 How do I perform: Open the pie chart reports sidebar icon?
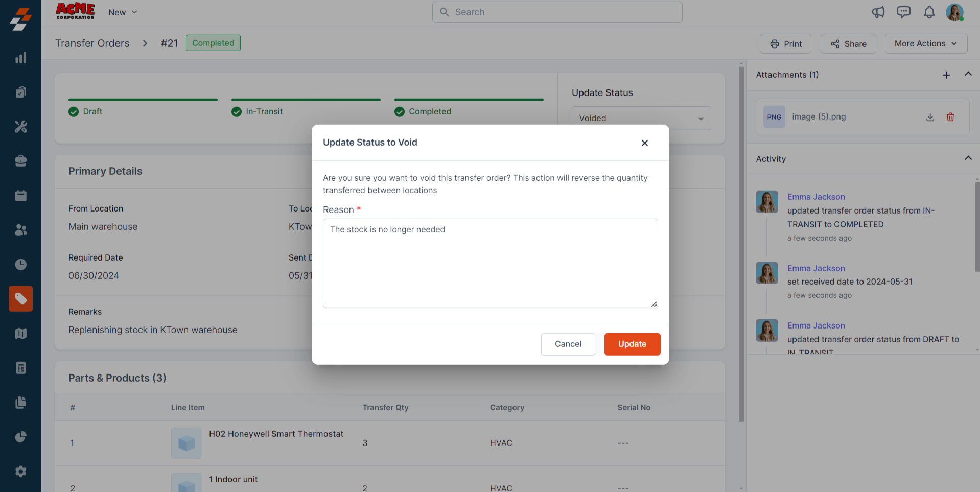click(20, 437)
